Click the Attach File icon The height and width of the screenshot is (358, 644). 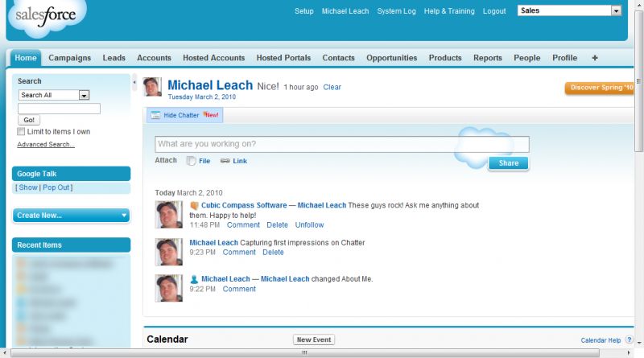tap(191, 161)
